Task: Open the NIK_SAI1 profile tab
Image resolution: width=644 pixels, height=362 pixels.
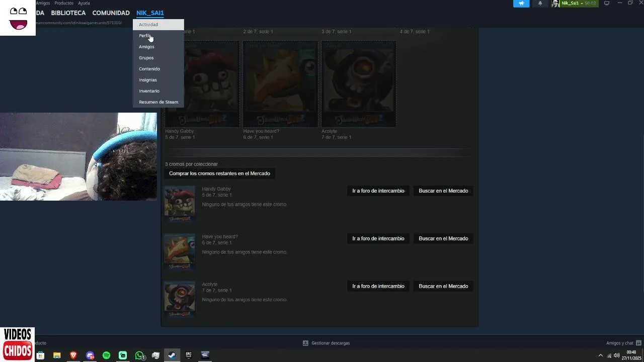Action: point(150,13)
